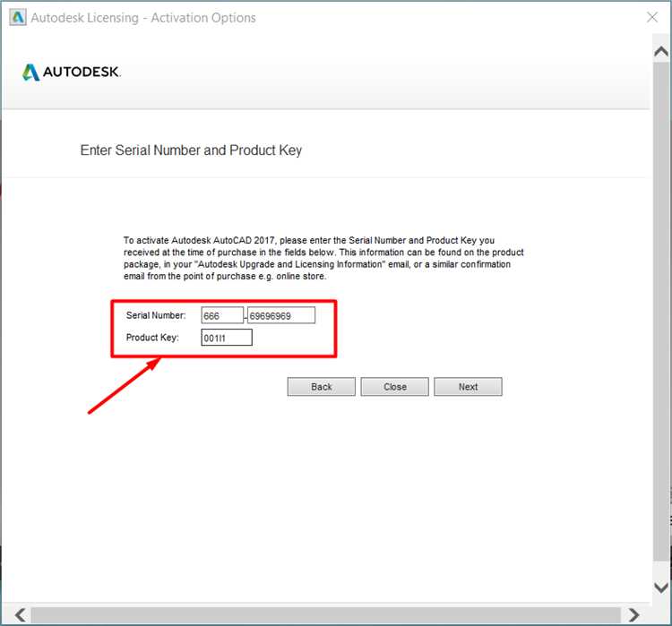Click the vertical scrollbar up arrow
672x626 pixels.
point(661,52)
